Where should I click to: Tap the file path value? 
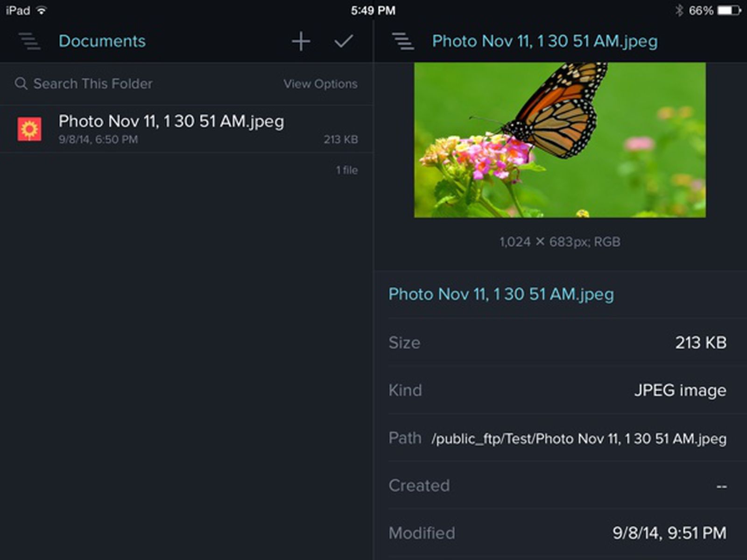[x=579, y=439]
